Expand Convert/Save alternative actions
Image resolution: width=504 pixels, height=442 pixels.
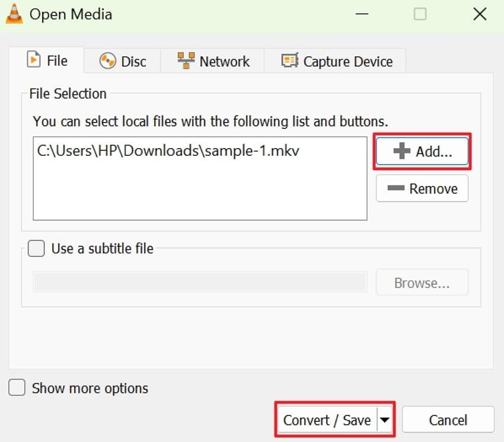point(384,419)
